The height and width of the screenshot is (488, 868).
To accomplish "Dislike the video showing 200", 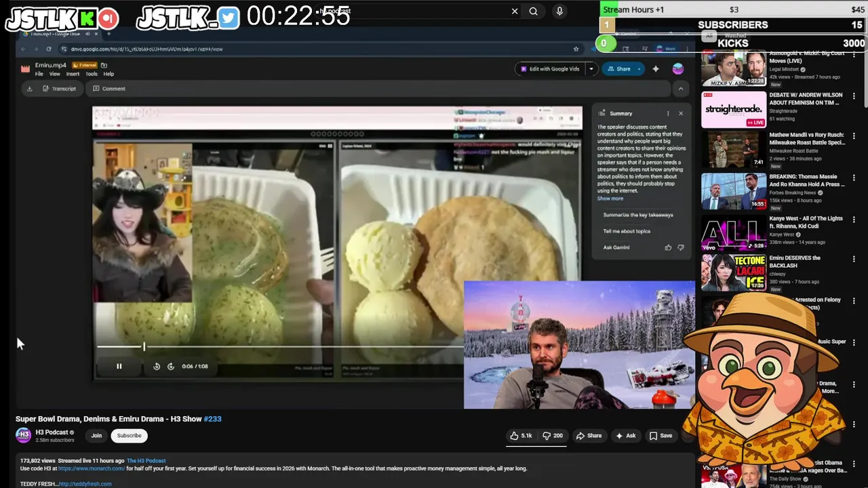I will (553, 436).
